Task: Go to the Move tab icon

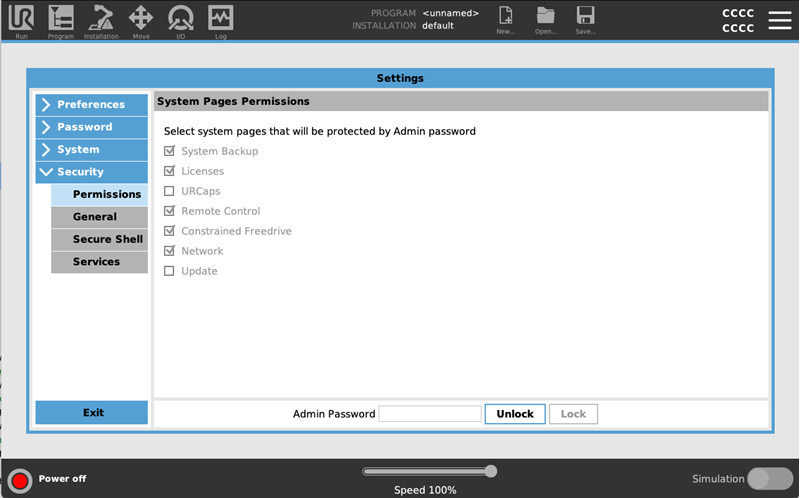Action: click(x=141, y=18)
